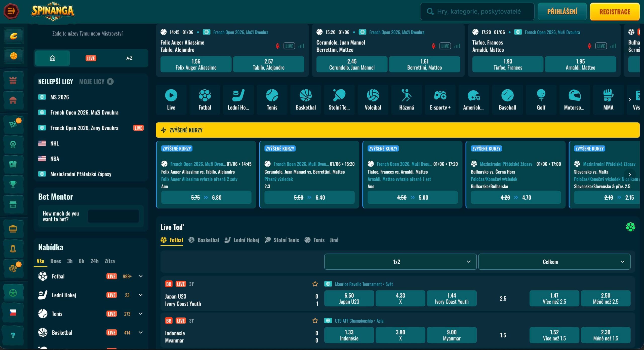Open the live dealer avatar icon in sidebar
The image size is (644, 350).
[x=13, y=249]
